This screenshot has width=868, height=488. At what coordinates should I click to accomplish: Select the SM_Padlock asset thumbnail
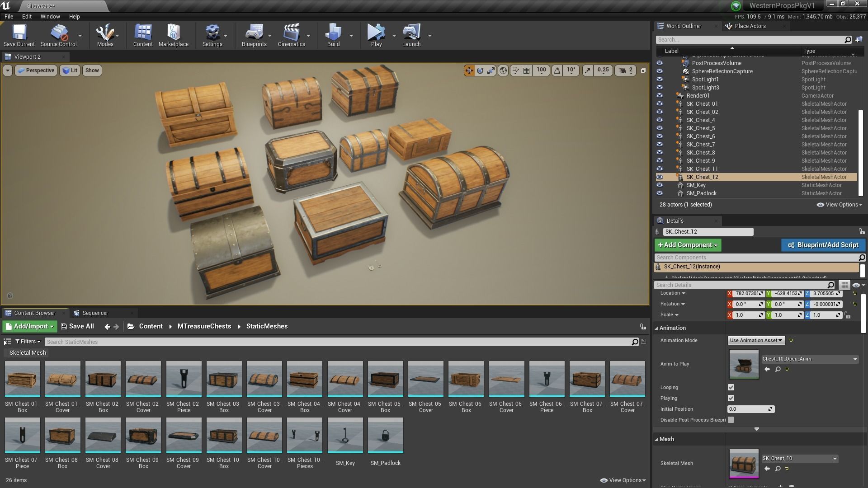click(x=385, y=435)
